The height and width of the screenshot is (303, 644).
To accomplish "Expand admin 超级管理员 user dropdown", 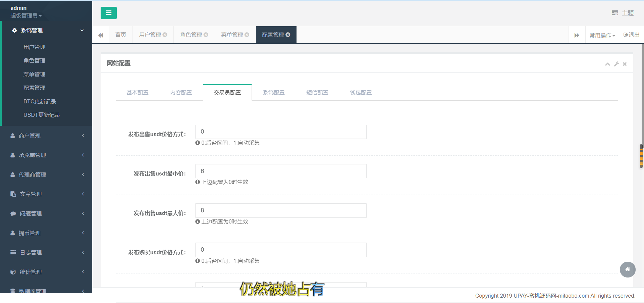I will (26, 15).
